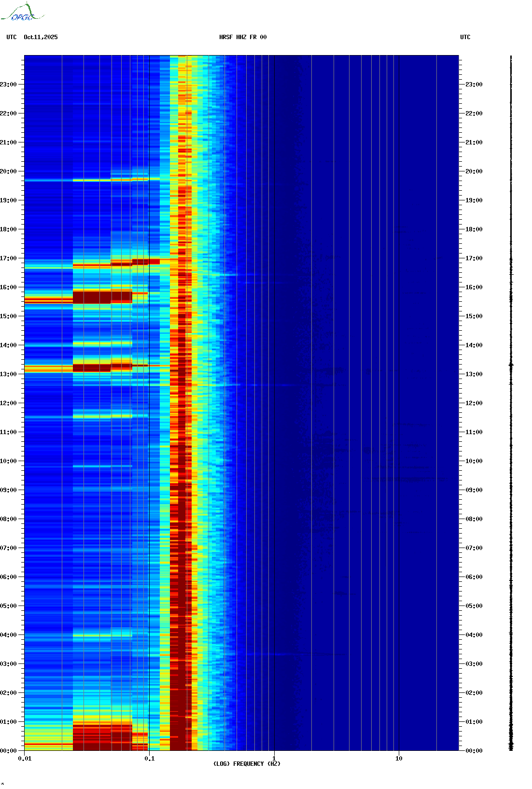Image resolution: width=532 pixels, height=789 pixels.
Task: Click the 0.1 frequency axis label
Action: (x=150, y=759)
